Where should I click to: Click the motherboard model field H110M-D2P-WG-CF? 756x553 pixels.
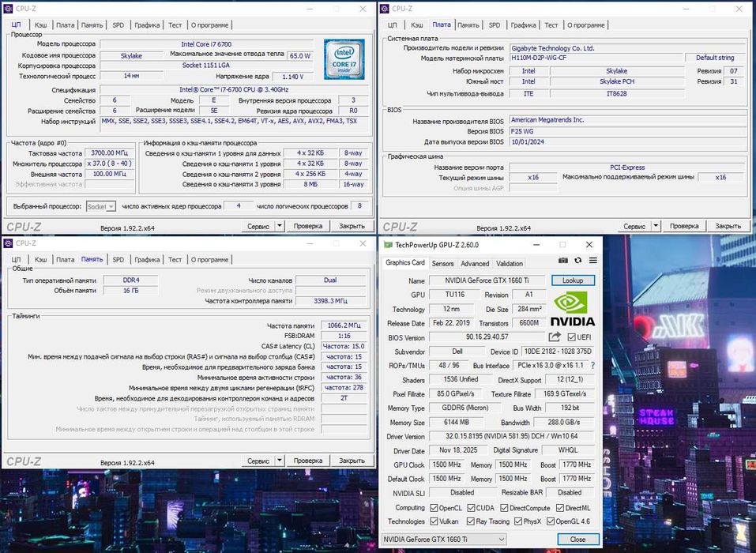596,58
